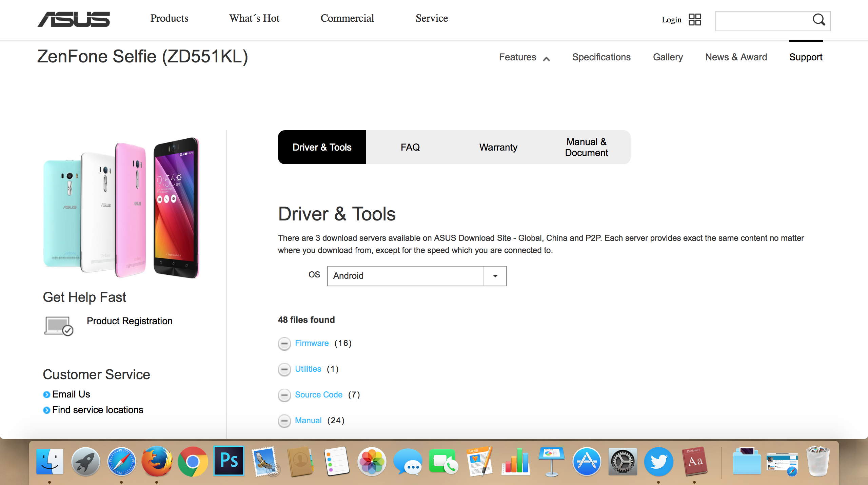The width and height of the screenshot is (868, 485).
Task: Select the Support page tab
Action: 806,57
